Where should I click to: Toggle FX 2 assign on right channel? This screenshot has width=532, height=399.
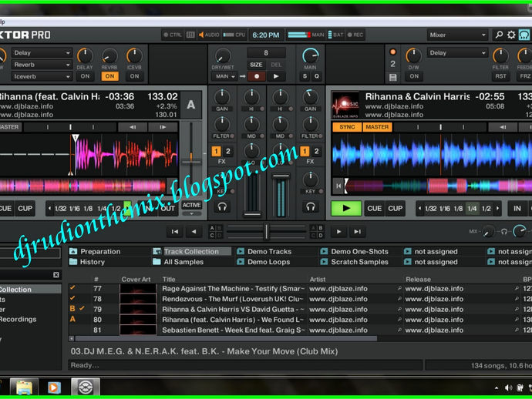click(316, 151)
